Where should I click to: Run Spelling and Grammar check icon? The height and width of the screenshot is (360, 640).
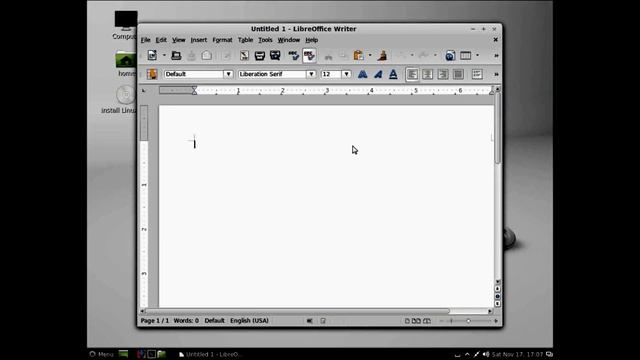293,55
